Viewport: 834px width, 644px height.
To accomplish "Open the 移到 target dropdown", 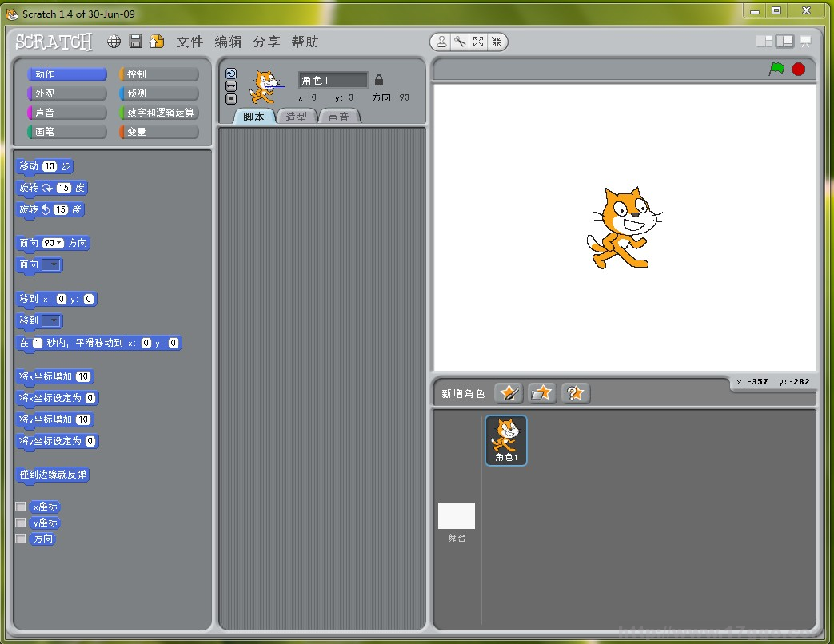I will (51, 320).
